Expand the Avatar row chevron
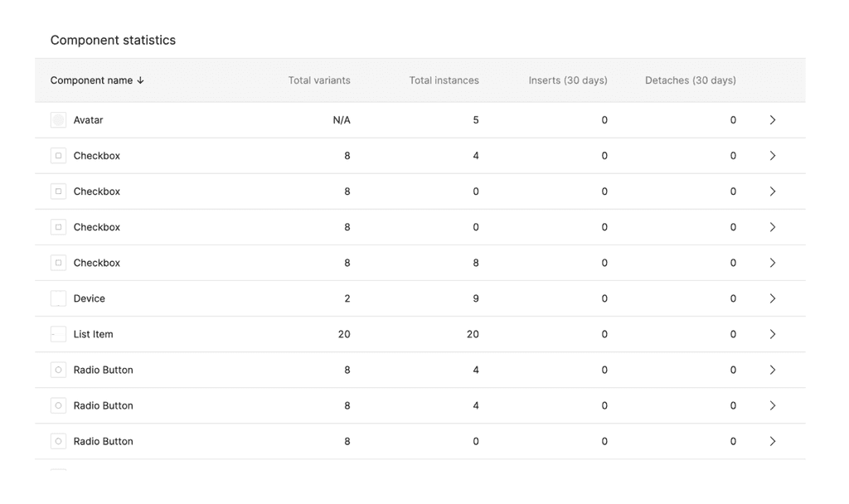Viewport: 849px width, 504px height. (x=772, y=120)
